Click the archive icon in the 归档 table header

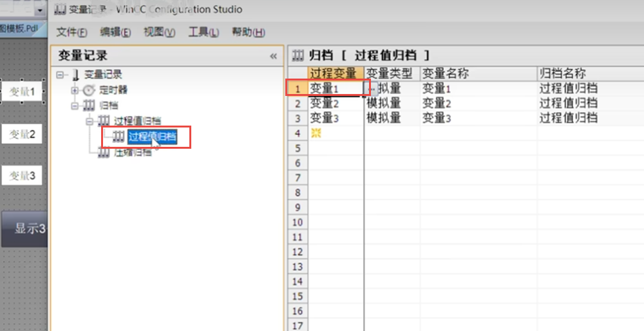pos(298,55)
